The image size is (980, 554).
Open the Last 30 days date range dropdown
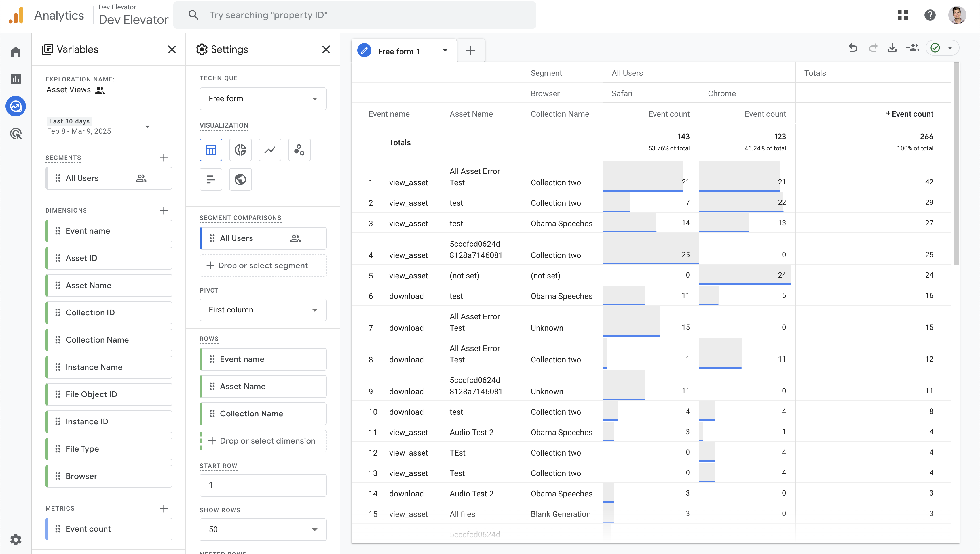[98, 126]
